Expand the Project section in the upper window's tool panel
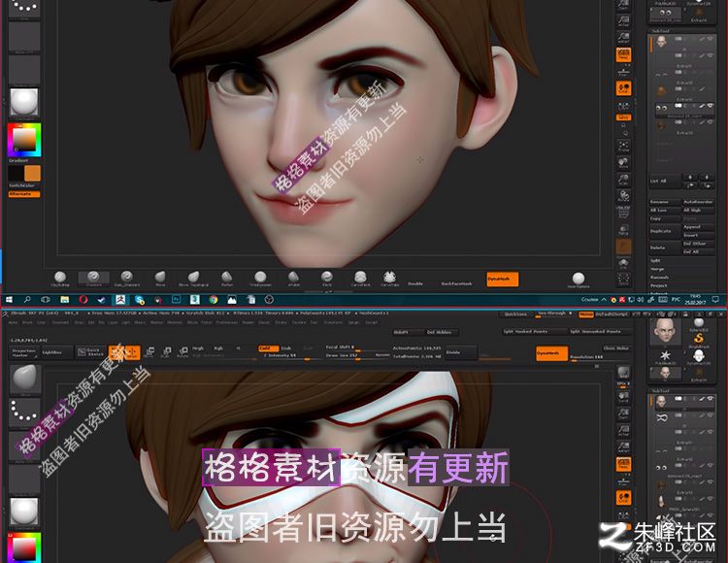The width and height of the screenshot is (728, 563). 659,286
